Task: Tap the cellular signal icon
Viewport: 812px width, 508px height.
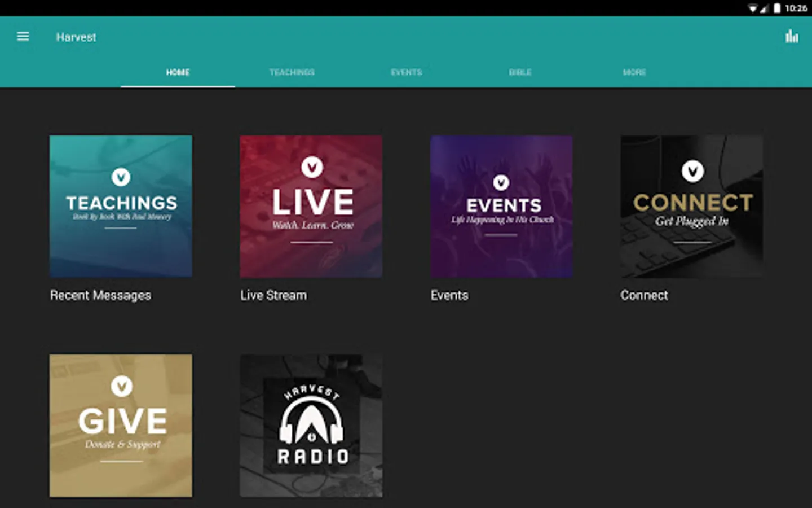Action: 764,8
